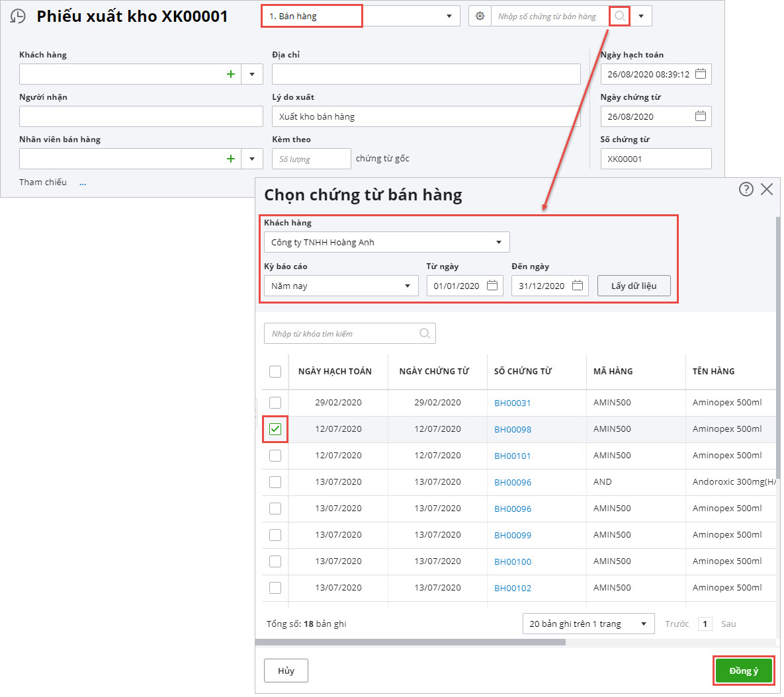Click the green plus in Nhân viên bán hàng
Screen dimensions: 784x697
(231, 159)
